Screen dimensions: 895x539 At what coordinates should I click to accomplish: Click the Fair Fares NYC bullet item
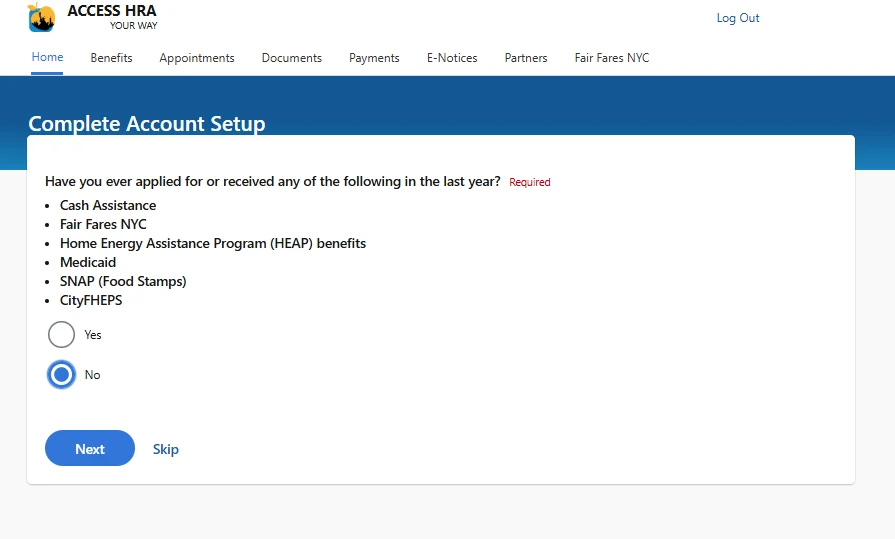(103, 224)
